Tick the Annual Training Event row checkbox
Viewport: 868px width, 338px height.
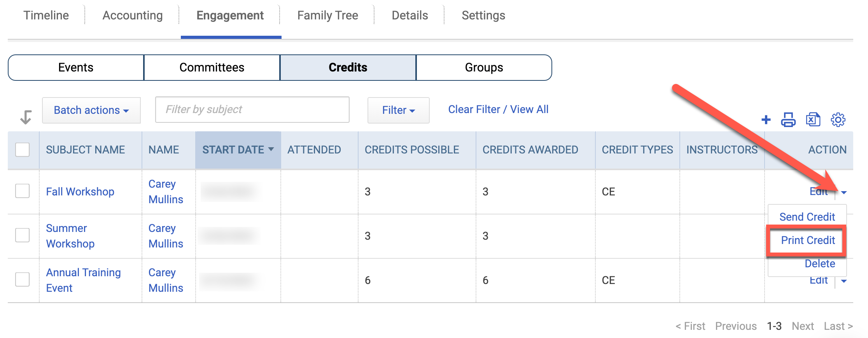(x=23, y=279)
